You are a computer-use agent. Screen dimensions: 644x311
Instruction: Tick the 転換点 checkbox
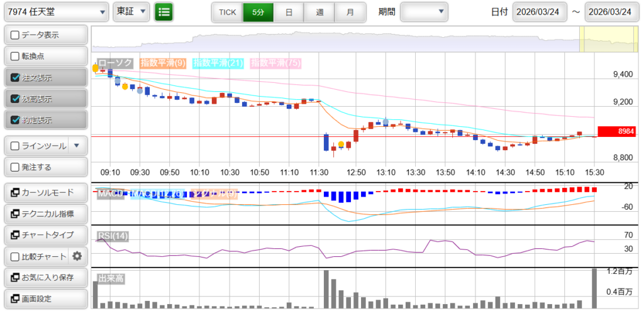[x=15, y=57]
